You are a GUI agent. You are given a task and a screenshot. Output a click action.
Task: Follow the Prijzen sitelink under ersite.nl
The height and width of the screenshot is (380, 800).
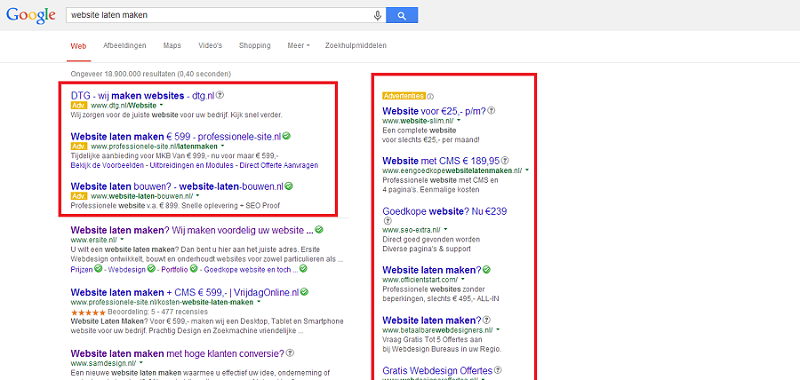click(82, 269)
